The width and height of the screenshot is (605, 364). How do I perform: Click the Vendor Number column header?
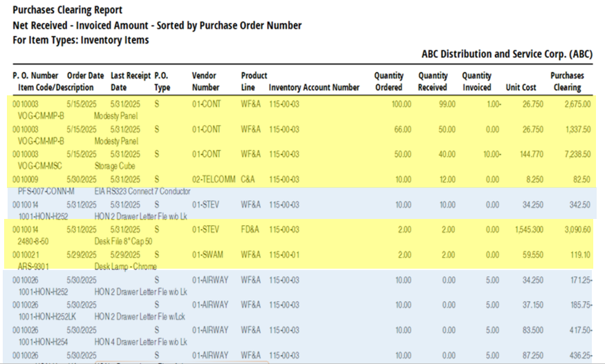[x=205, y=82]
